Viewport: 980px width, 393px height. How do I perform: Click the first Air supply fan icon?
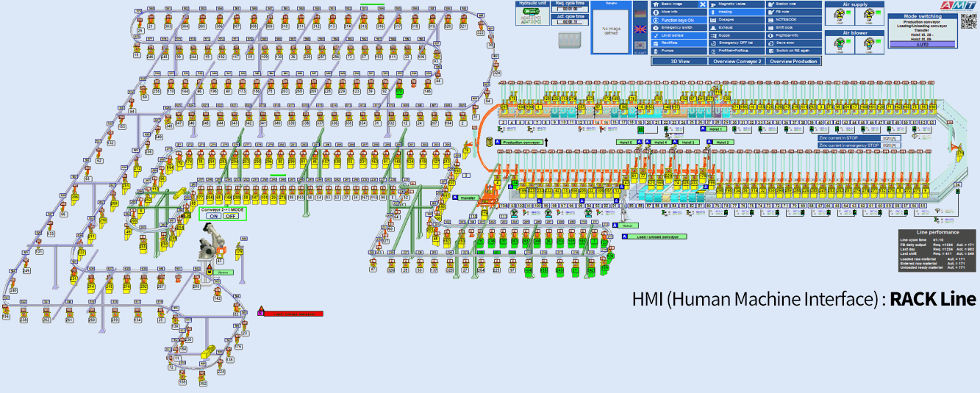[x=837, y=16]
